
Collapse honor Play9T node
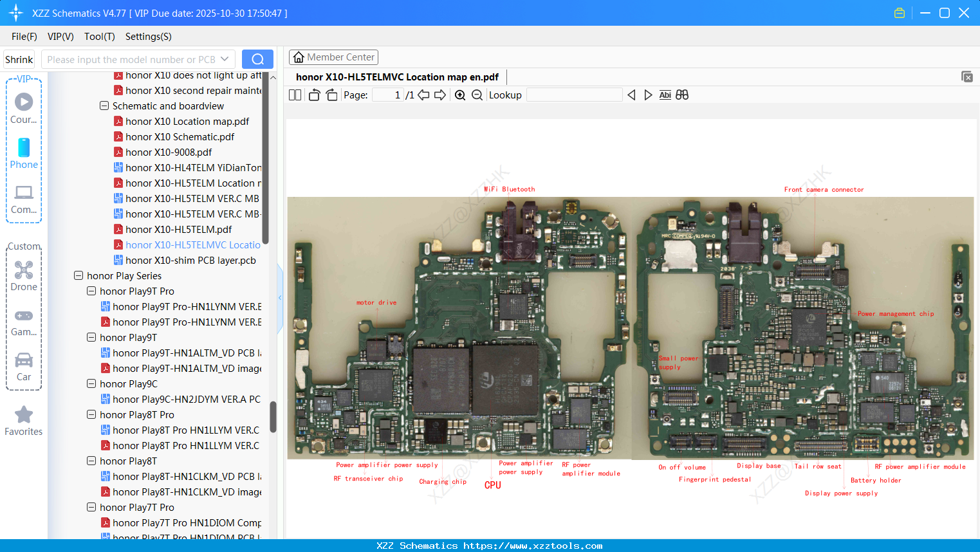click(x=91, y=337)
